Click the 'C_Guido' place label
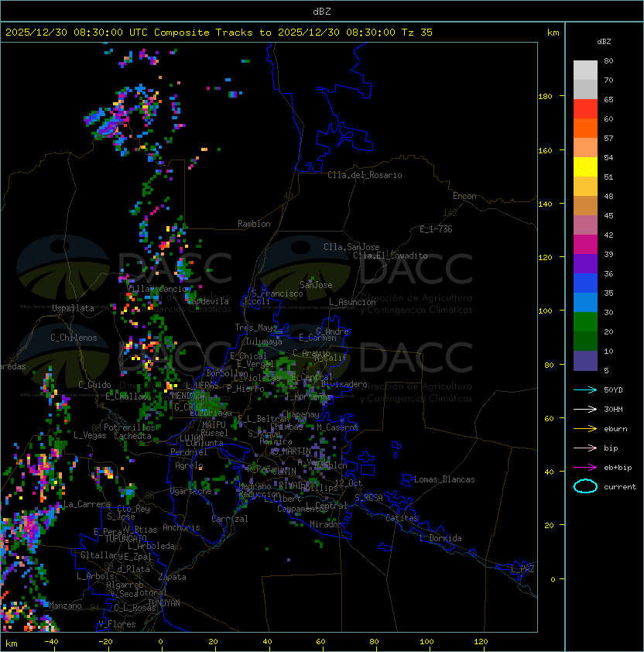644x652 pixels. [x=94, y=385]
